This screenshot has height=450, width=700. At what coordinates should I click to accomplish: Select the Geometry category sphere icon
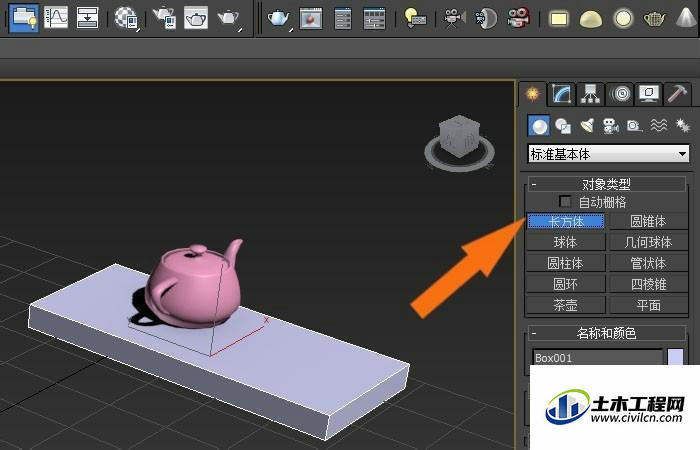point(539,126)
